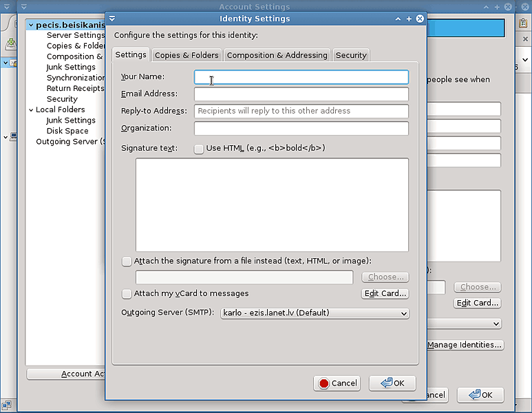Select Copies & Folders in account tree
The width and height of the screenshot is (532, 413).
click(76, 46)
